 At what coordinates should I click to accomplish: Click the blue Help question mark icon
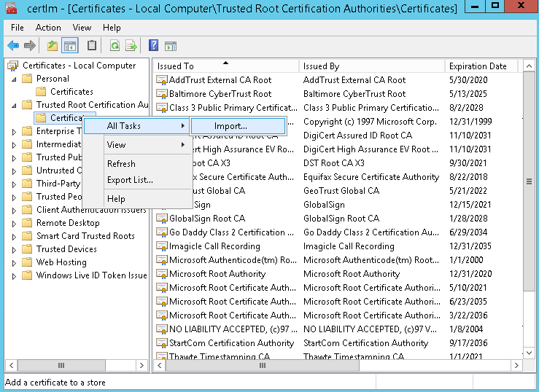153,46
